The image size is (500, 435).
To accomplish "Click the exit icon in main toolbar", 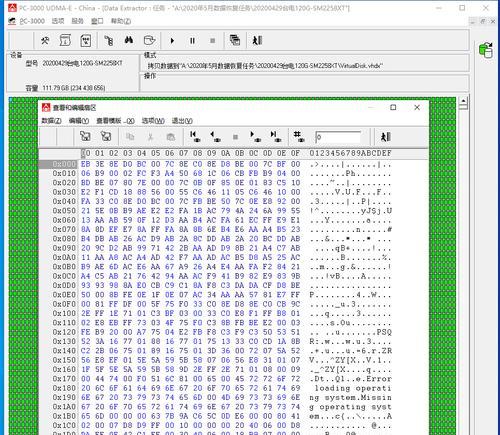I will [x=257, y=41].
